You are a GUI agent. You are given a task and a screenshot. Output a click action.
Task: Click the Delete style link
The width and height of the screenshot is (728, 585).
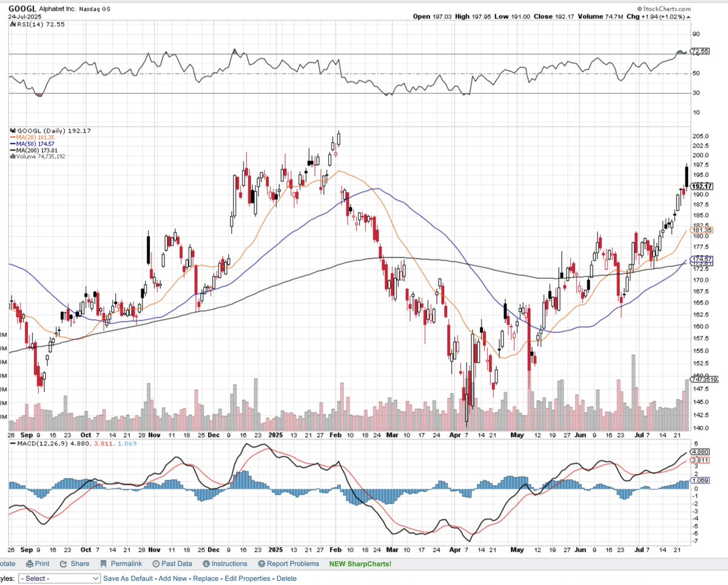[x=287, y=578]
